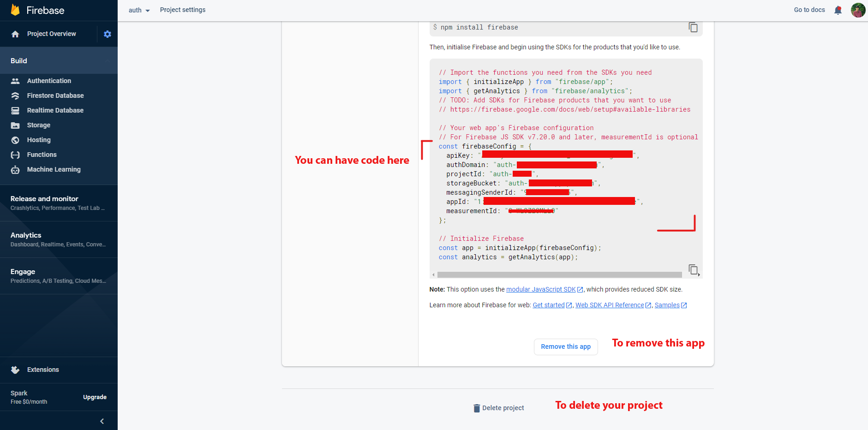Open the Machine Learning section
The height and width of the screenshot is (430, 868).
(54, 169)
